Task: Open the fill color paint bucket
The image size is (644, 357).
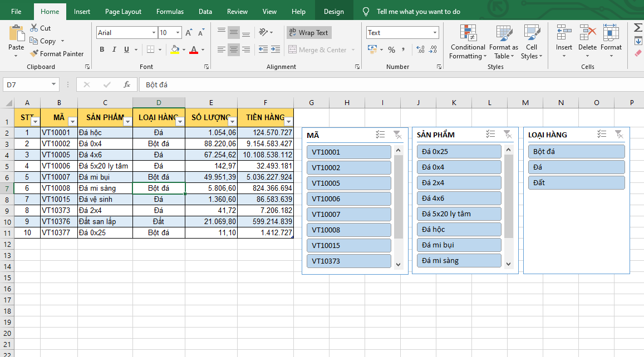Action: 175,49
